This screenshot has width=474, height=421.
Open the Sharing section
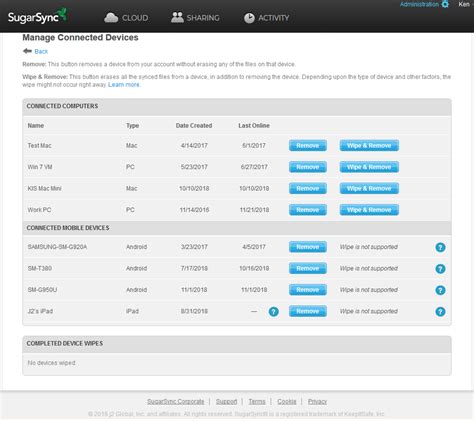tap(195, 18)
